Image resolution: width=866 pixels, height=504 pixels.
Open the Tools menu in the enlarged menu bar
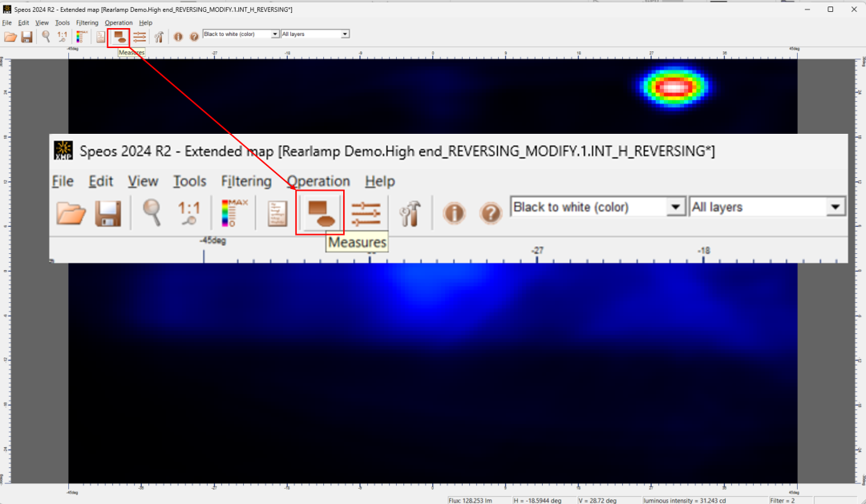190,181
